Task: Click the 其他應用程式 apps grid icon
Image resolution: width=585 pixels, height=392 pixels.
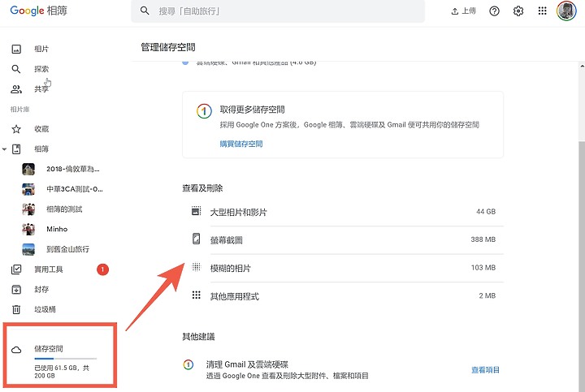Action: (197, 295)
